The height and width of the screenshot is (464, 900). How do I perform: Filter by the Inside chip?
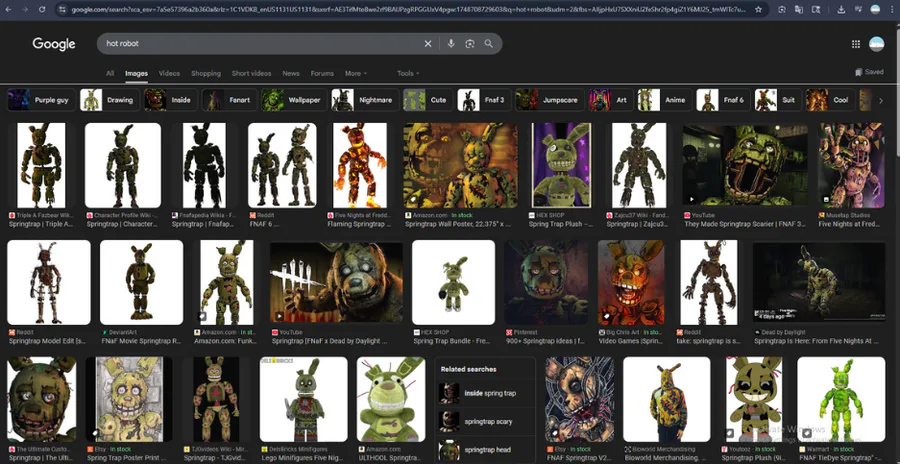tap(170, 100)
